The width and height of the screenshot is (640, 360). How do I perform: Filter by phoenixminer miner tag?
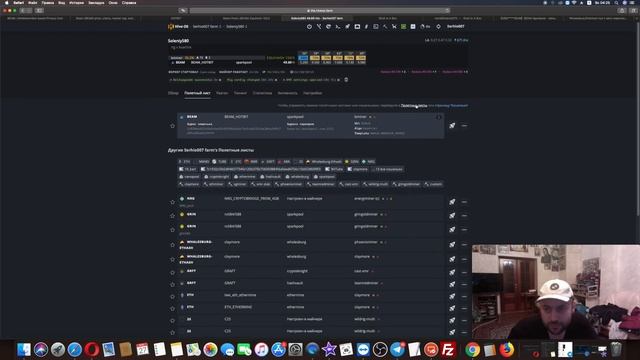coord(289,184)
